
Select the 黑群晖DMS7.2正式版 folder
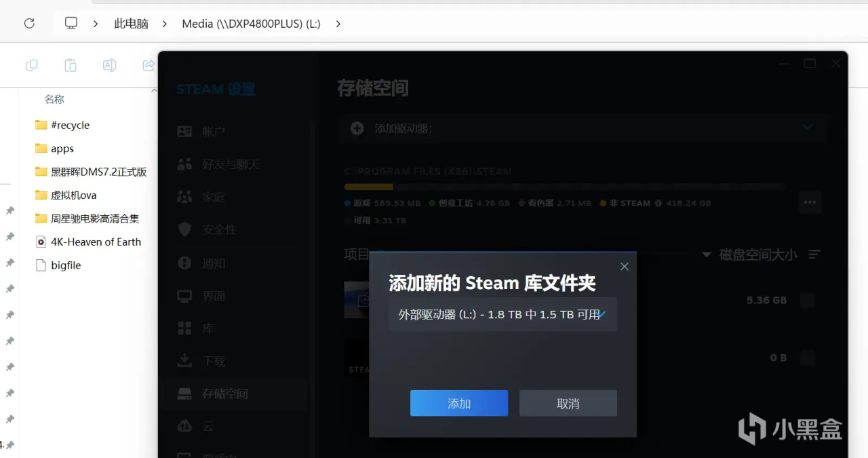pos(98,172)
